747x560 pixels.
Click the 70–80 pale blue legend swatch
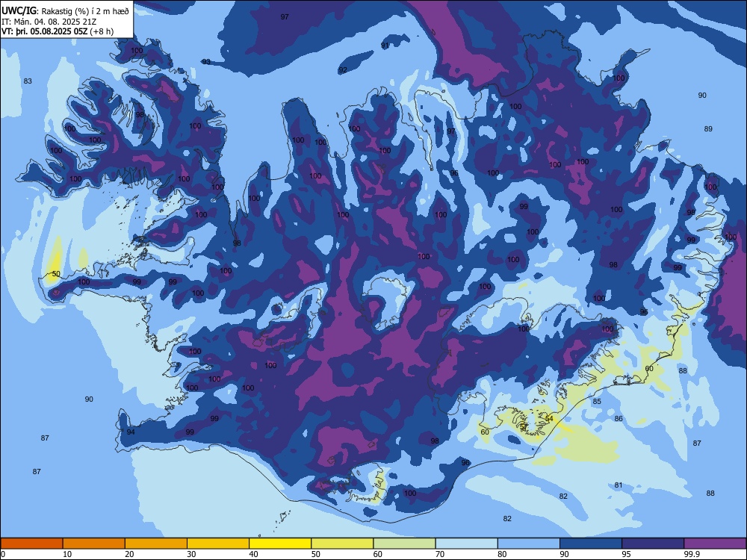point(466,544)
